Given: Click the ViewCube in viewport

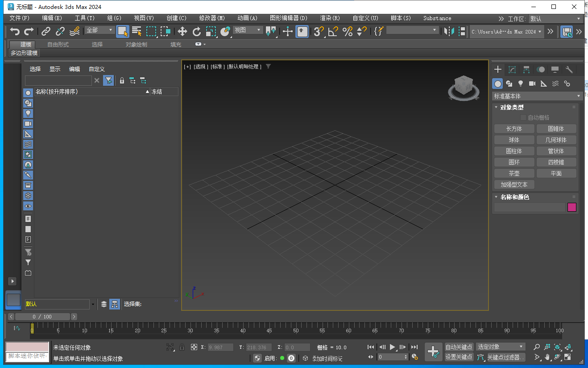Looking at the screenshot, I should [x=464, y=87].
